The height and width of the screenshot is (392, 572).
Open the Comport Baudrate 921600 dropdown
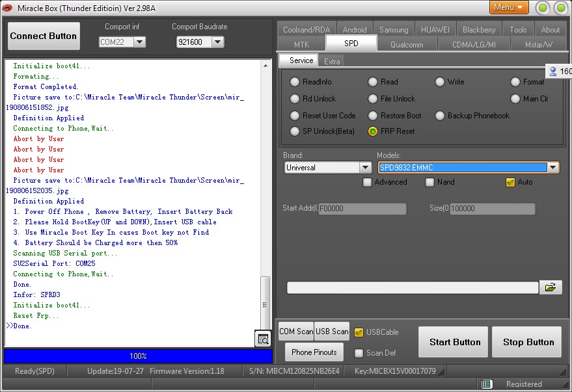218,42
